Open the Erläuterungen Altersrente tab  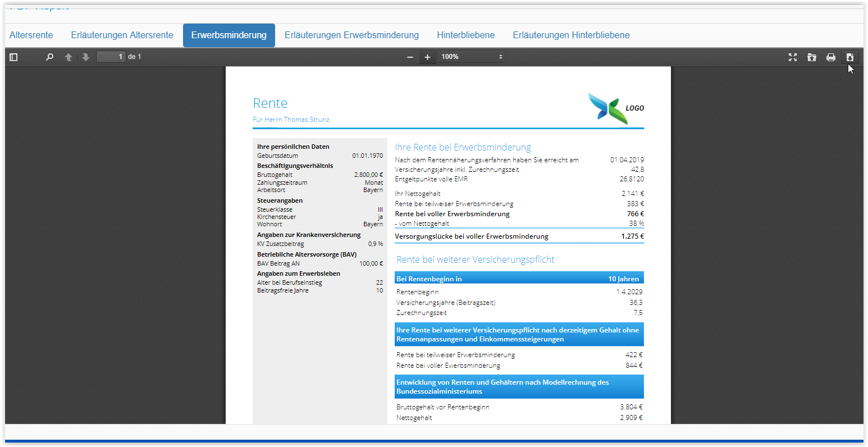[122, 35]
